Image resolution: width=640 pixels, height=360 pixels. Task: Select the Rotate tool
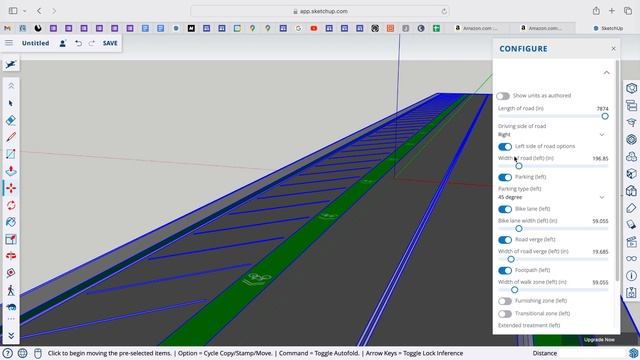tap(11, 205)
